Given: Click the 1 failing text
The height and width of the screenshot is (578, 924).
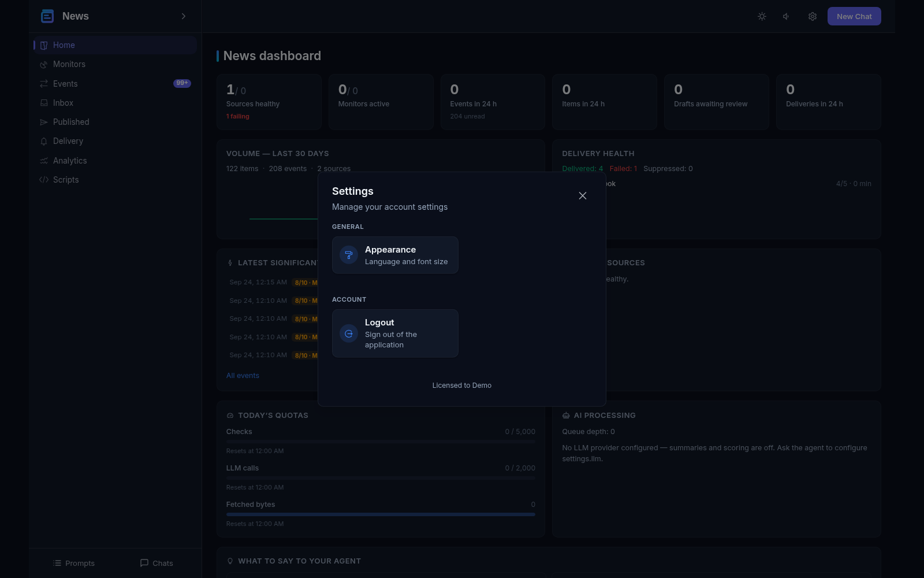Looking at the screenshot, I should coord(238,116).
